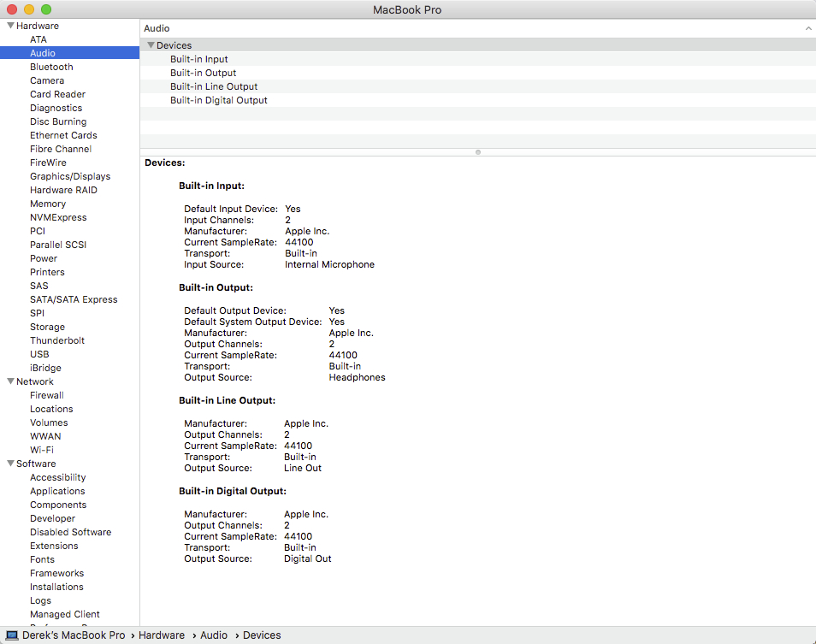Show Disabled Software list

(x=71, y=532)
